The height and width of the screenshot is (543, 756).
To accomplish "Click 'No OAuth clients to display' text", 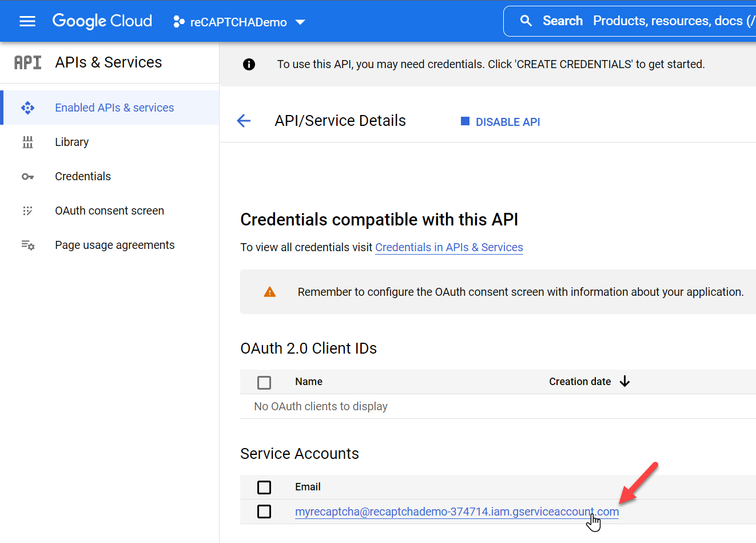I will (321, 406).
